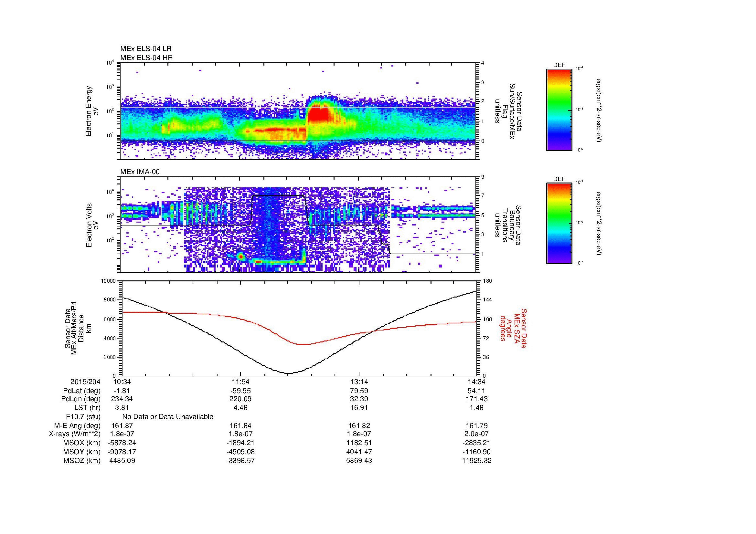Image resolution: width=756 pixels, height=534 pixels.
Task: Click the MSOZ value 11925.32
Action: (477, 461)
